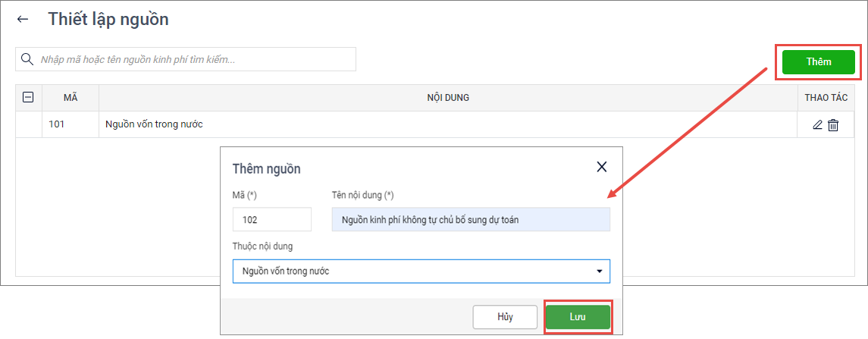Click the search magnifier icon

(x=27, y=59)
